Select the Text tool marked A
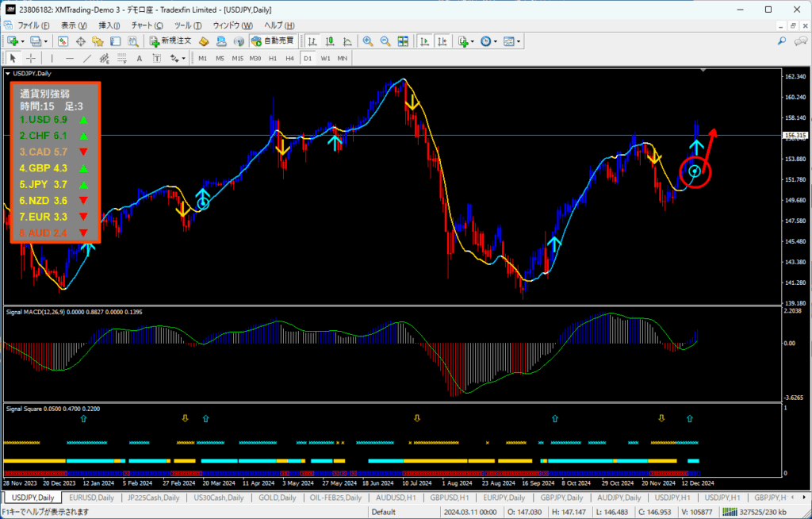Image resolution: width=812 pixels, height=519 pixels. coord(140,58)
